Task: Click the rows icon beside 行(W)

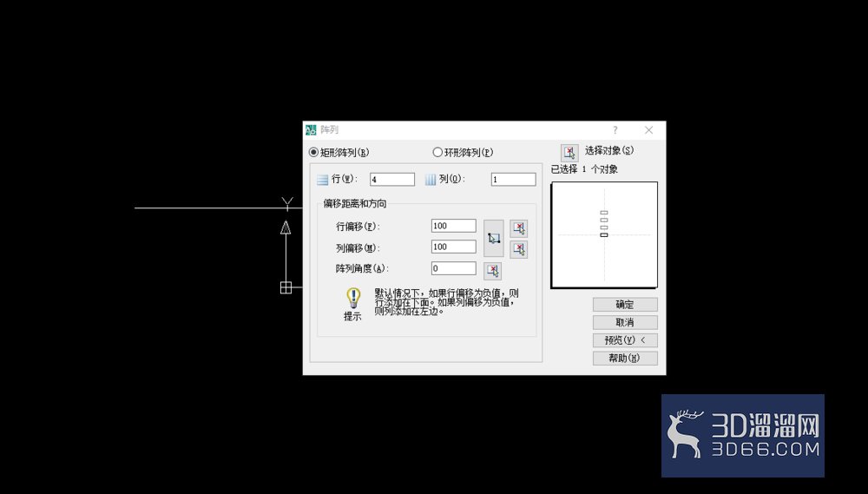Action: (323, 180)
